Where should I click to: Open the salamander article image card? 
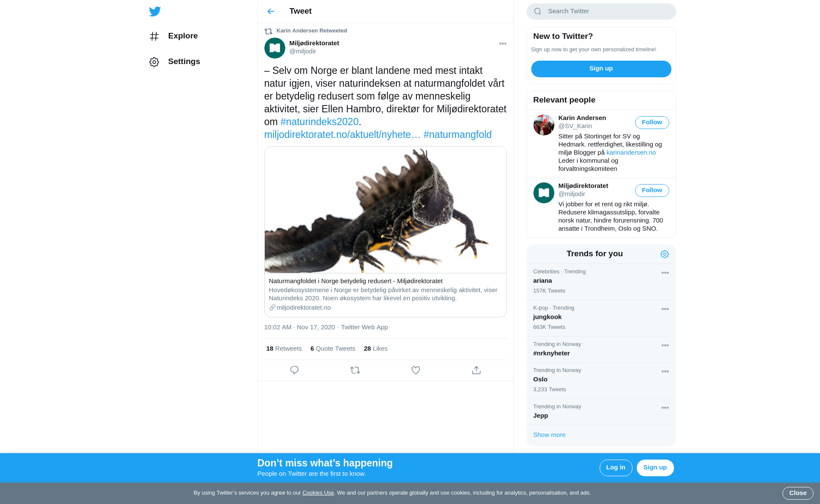click(x=385, y=210)
